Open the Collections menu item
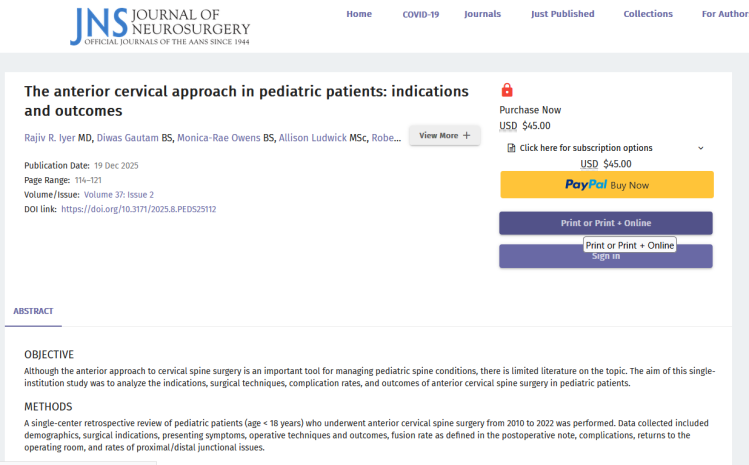The height and width of the screenshot is (465, 749). (648, 14)
